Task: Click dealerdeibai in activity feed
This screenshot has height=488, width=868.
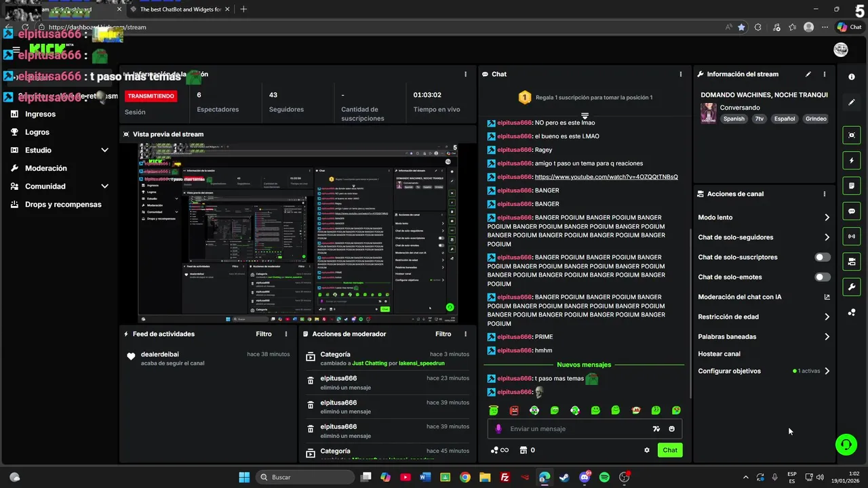Action: pyautogui.click(x=160, y=354)
